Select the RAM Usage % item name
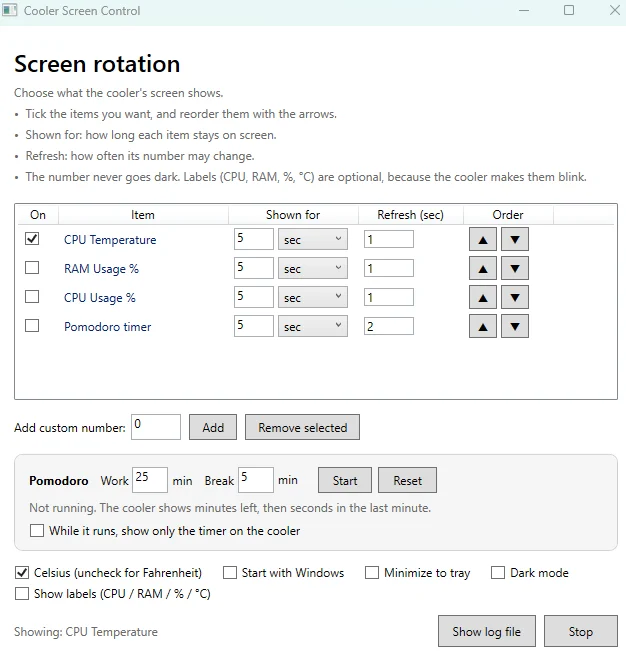 [101, 269]
